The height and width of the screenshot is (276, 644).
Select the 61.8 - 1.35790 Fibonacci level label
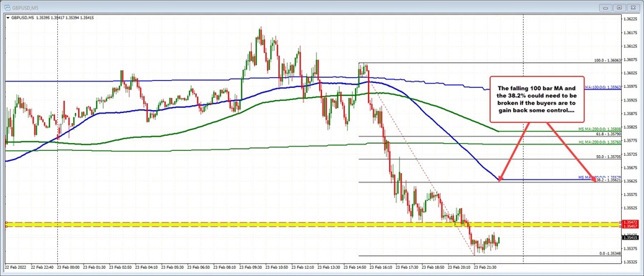(609, 134)
